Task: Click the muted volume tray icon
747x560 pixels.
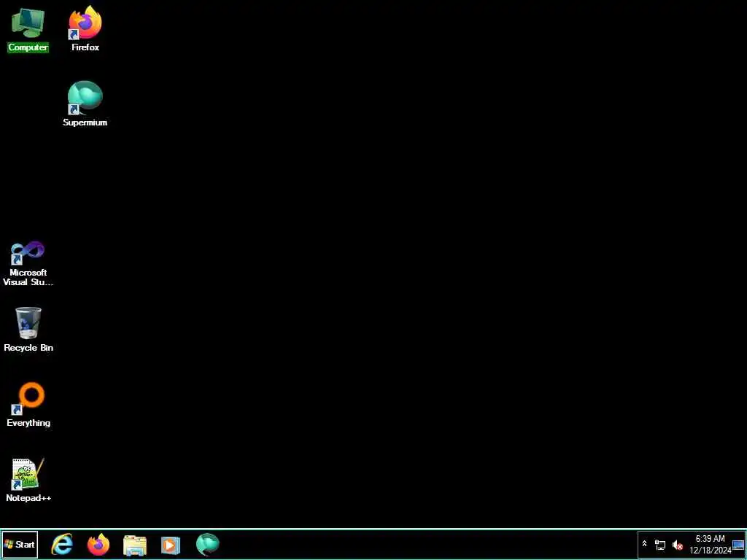Action: click(677, 545)
